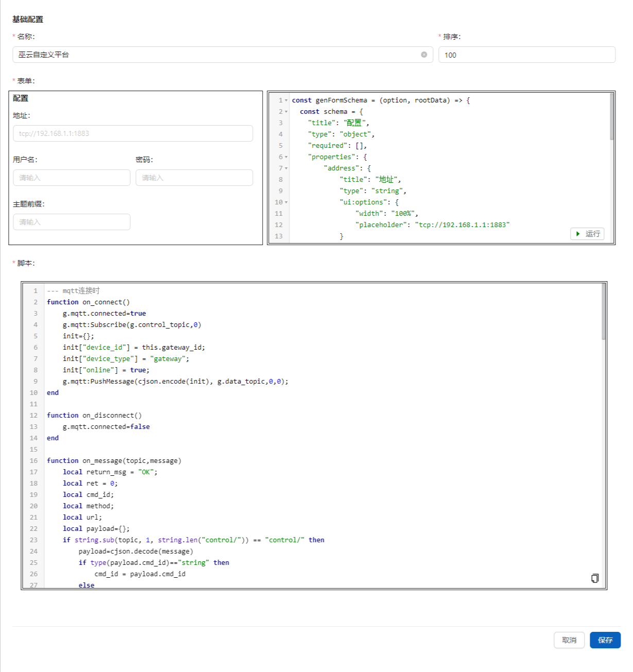This screenshot has width=633, height=672.
Task: Click line number 16 in script gutter
Action: 33,461
